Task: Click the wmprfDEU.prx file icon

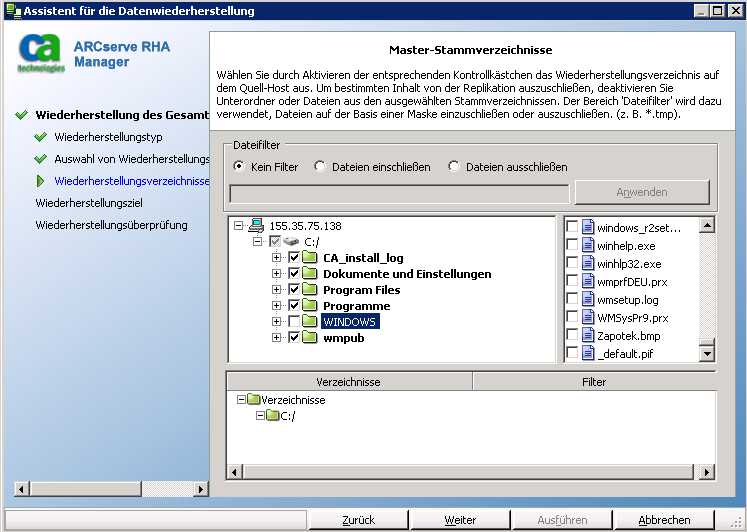Action: tap(588, 281)
